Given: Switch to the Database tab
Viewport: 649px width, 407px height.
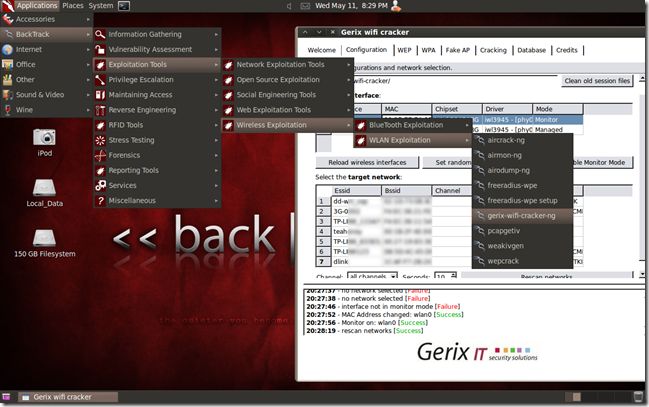Looking at the screenshot, I should (x=531, y=50).
